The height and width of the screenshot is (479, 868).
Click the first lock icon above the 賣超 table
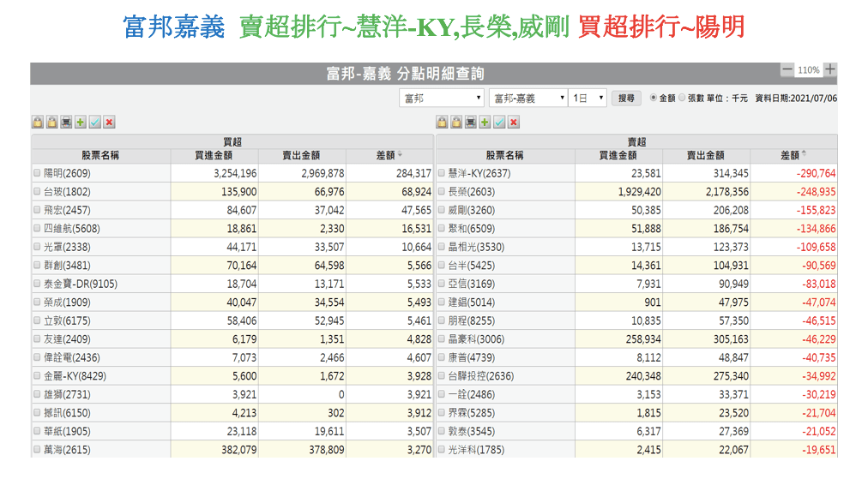tap(442, 123)
